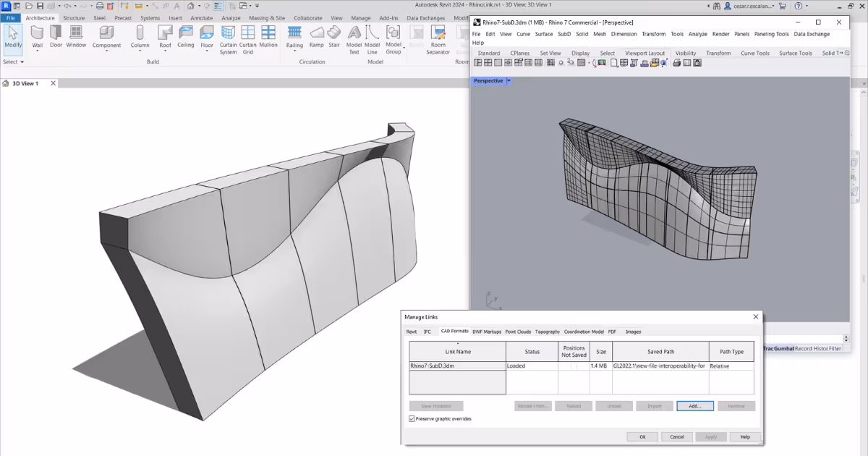Image resolution: width=868 pixels, height=456 pixels.
Task: Click the Saved Path column header
Action: (660, 352)
